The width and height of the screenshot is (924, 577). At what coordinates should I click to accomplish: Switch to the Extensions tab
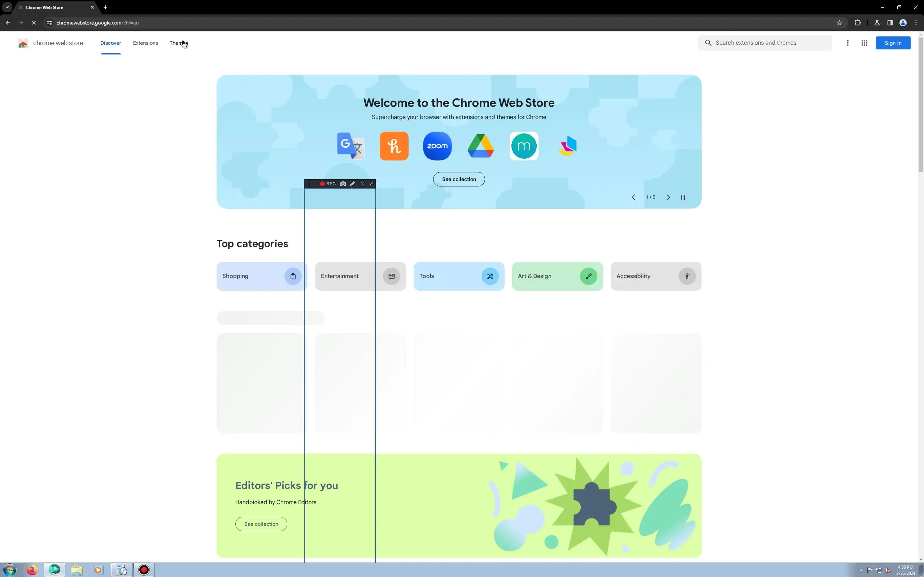tap(145, 43)
